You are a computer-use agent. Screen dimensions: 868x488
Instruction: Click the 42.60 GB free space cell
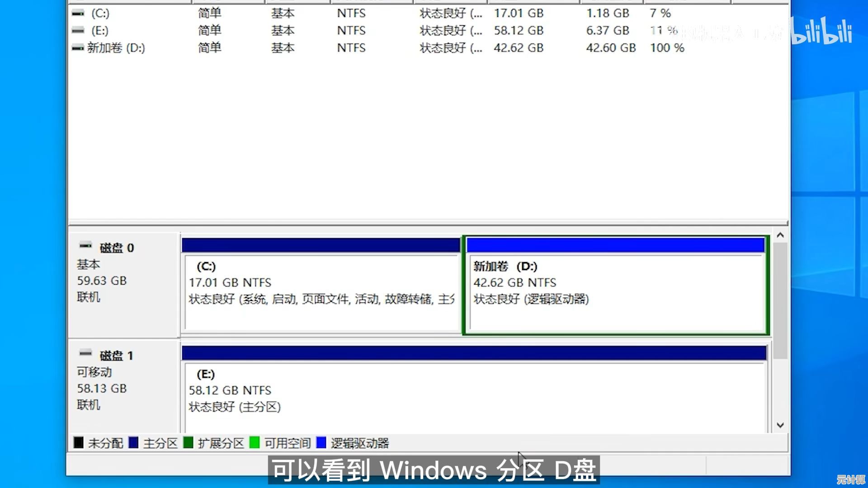click(611, 48)
